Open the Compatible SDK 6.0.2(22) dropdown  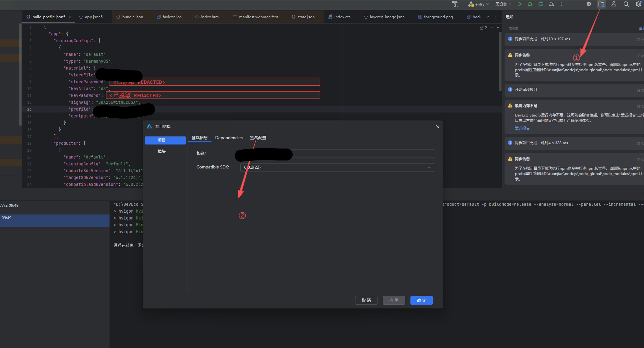tap(337, 167)
